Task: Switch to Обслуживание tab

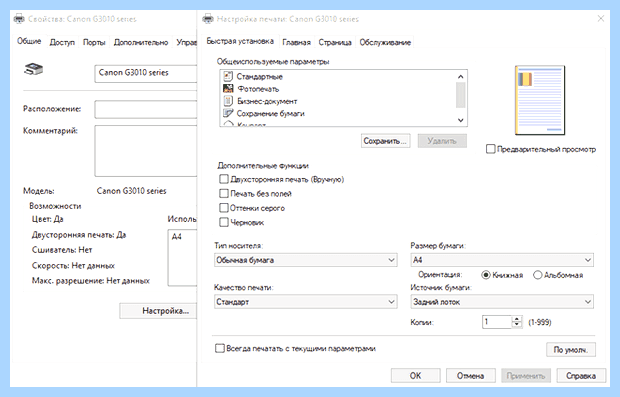Action: 385,42
